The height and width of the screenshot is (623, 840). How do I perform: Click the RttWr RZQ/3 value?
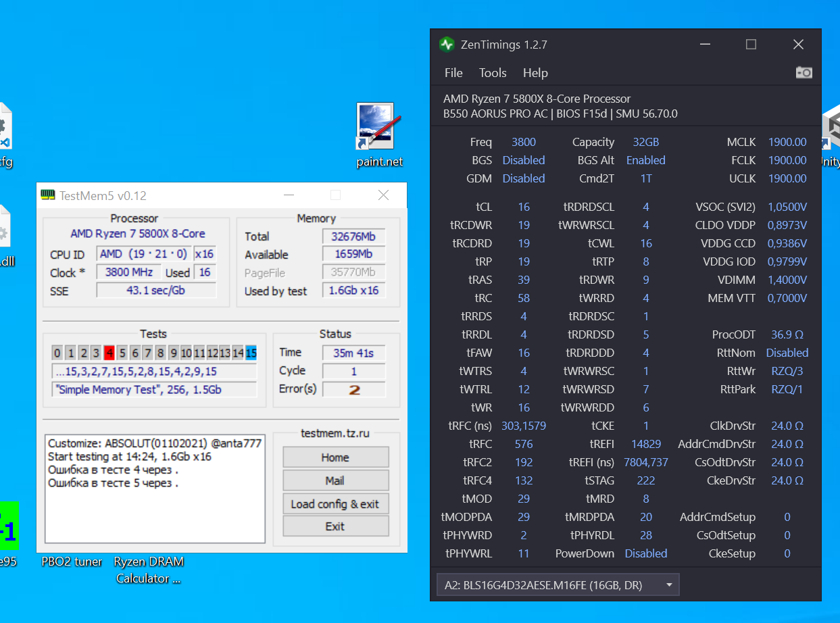click(787, 371)
